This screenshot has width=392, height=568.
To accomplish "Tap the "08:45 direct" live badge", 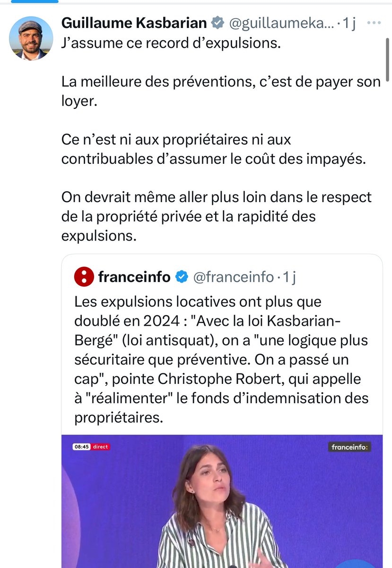I will 91,446.
